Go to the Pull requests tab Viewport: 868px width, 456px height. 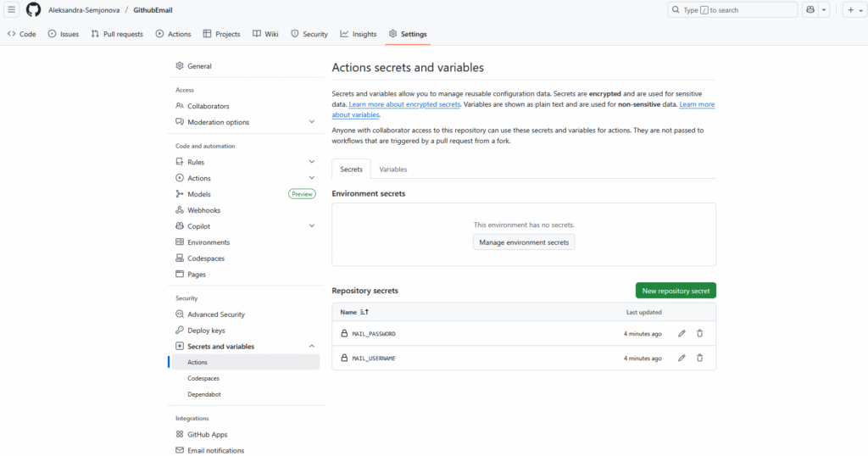pos(117,34)
